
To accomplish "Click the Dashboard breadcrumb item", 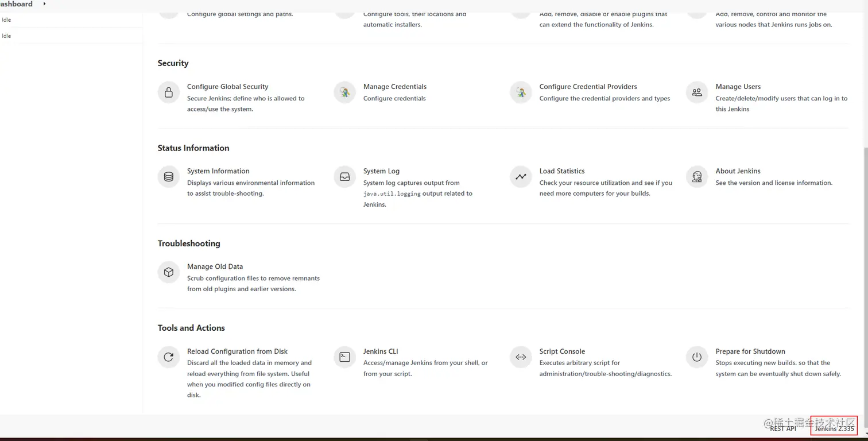I will click(x=16, y=4).
